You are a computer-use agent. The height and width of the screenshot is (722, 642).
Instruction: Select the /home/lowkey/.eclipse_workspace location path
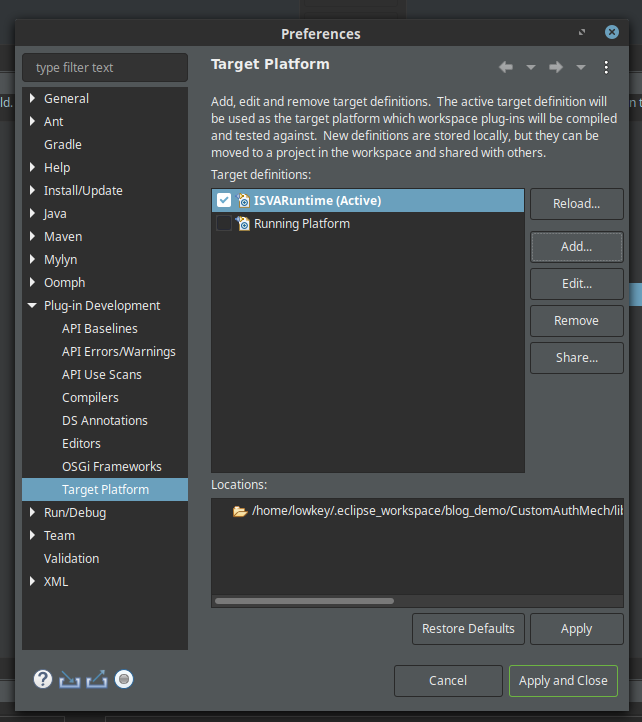click(437, 511)
